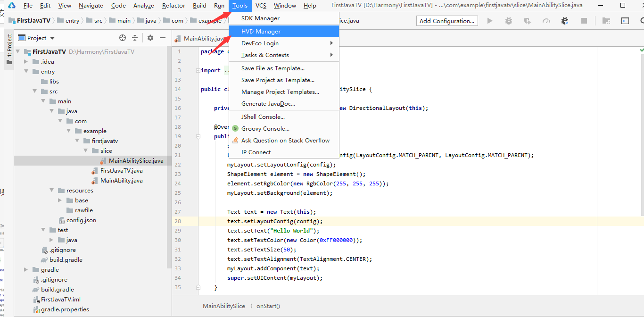Open the VCS menu

(x=261, y=6)
